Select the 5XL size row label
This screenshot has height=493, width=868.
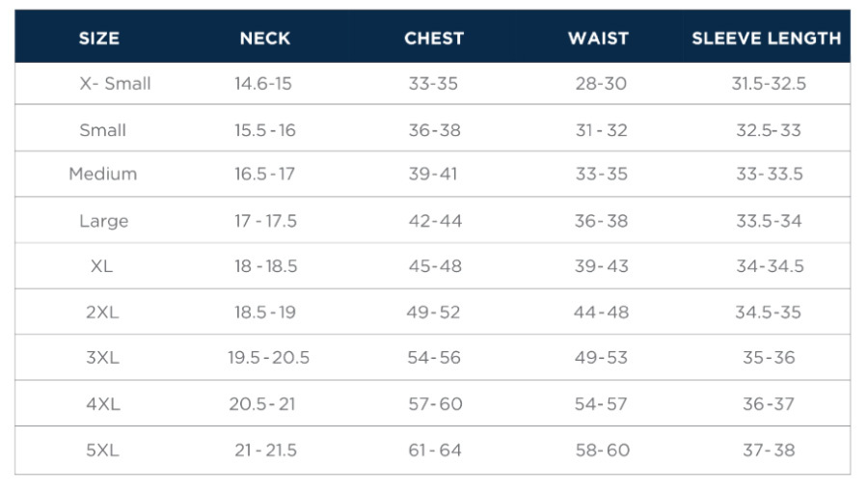tap(102, 451)
